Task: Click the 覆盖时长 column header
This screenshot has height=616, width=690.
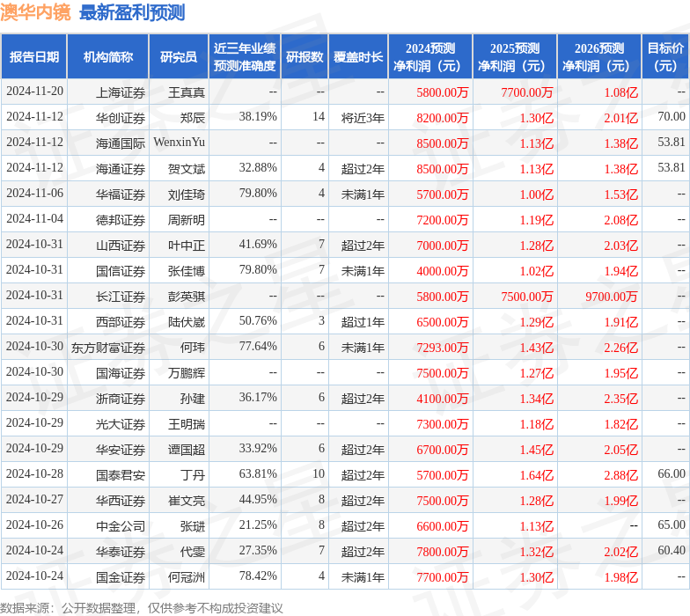Action: pyautogui.click(x=358, y=56)
